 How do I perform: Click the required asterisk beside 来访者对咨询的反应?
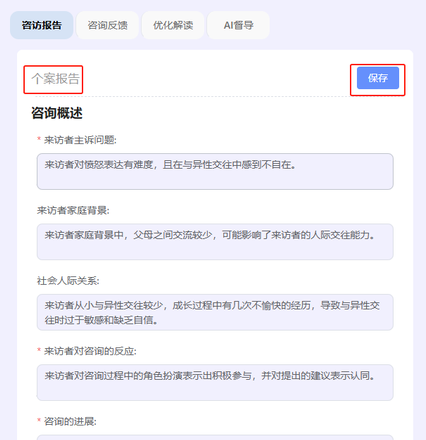pyautogui.click(x=39, y=350)
